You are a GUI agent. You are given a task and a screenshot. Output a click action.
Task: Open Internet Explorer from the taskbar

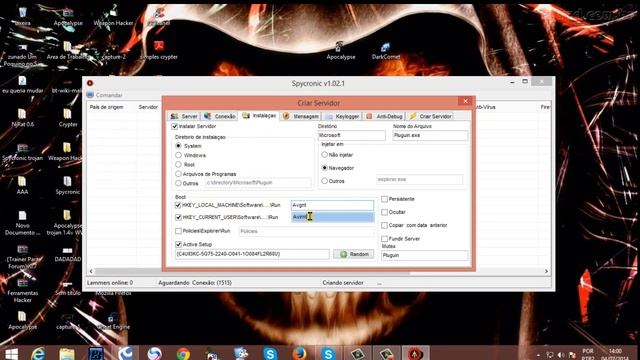(38, 353)
